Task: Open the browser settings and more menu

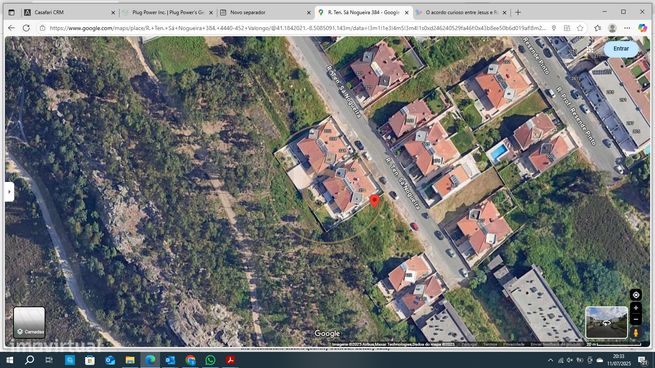Action: coord(627,28)
